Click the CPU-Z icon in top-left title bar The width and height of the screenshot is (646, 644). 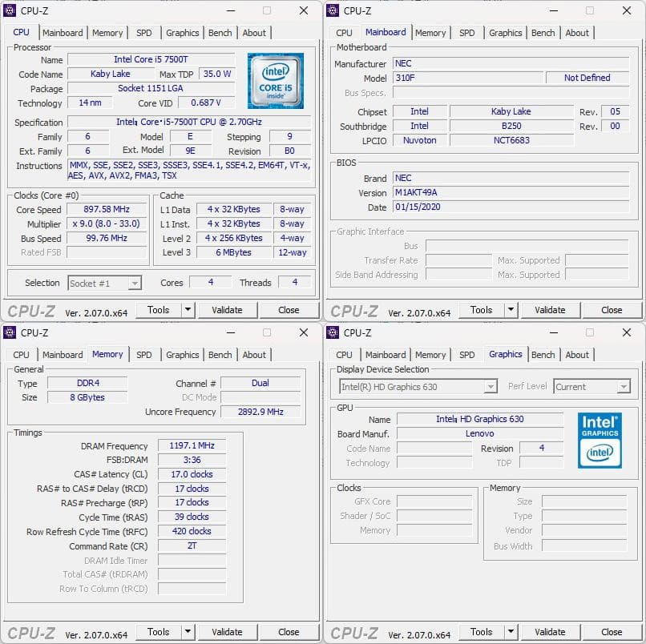[10, 10]
